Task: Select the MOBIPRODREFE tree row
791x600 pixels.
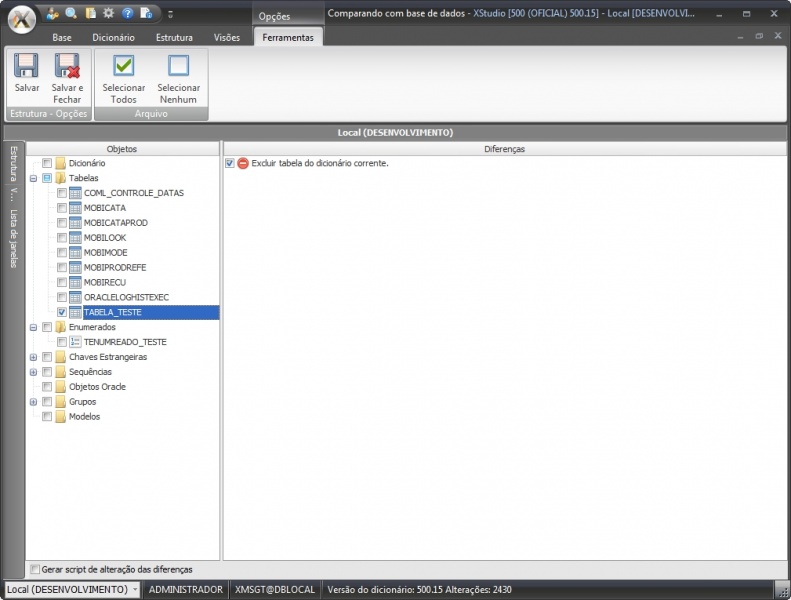Action: point(115,267)
